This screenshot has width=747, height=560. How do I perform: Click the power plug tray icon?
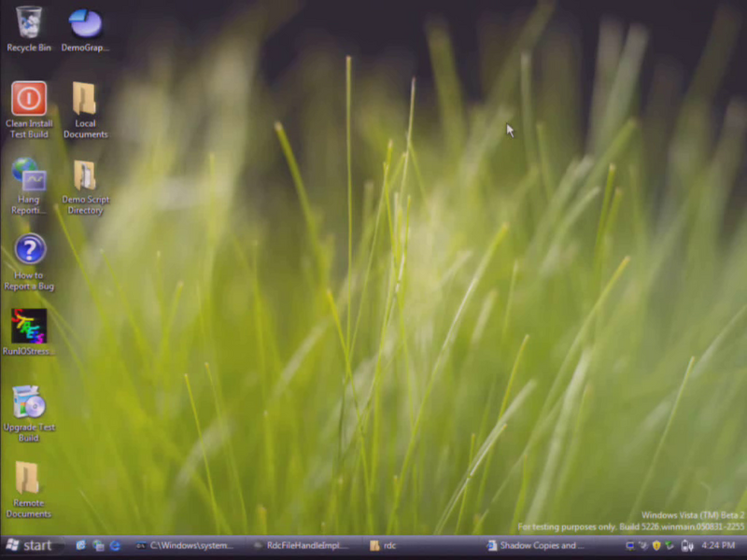click(x=687, y=546)
